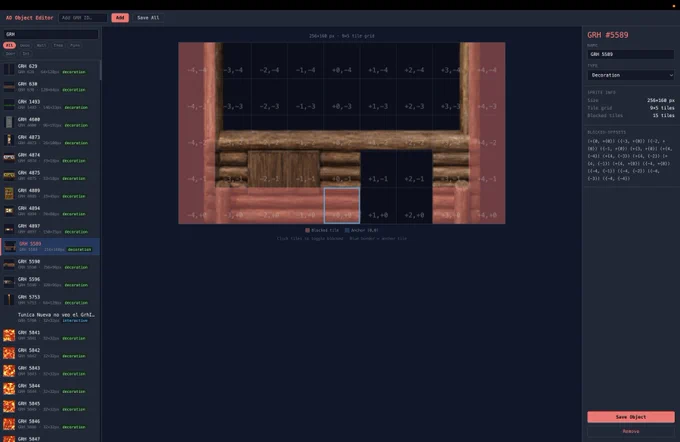Toggle blocked state of tile +0,-4
The height and width of the screenshot is (442, 680).
pos(342,60)
